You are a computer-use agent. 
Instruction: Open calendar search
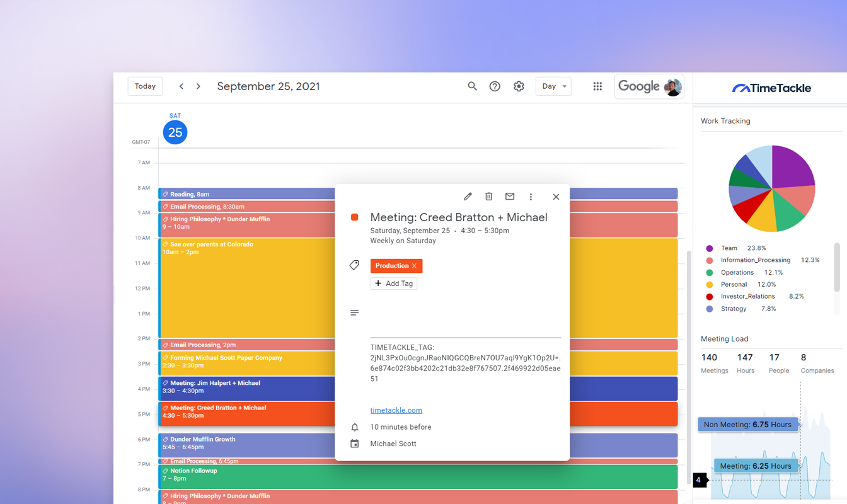[472, 86]
